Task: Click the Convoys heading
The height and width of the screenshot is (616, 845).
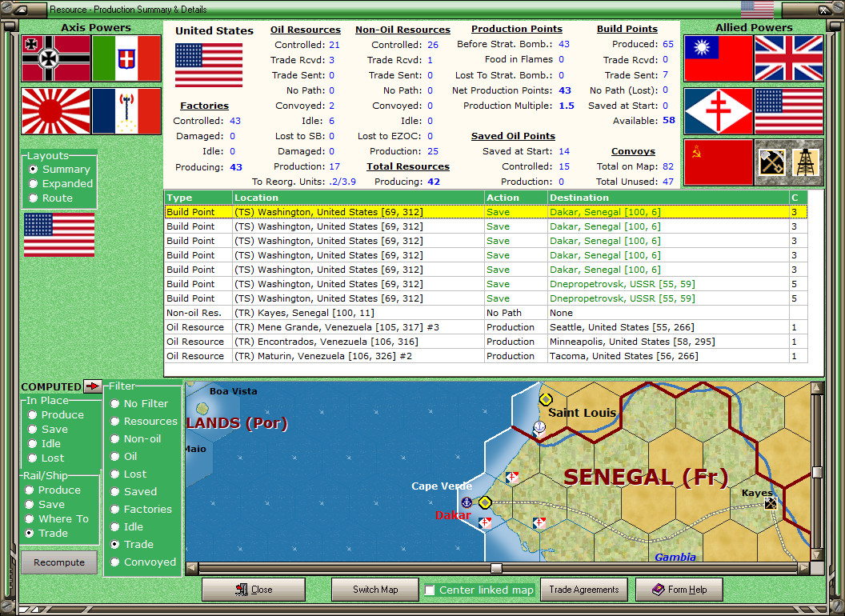Action: coord(633,151)
